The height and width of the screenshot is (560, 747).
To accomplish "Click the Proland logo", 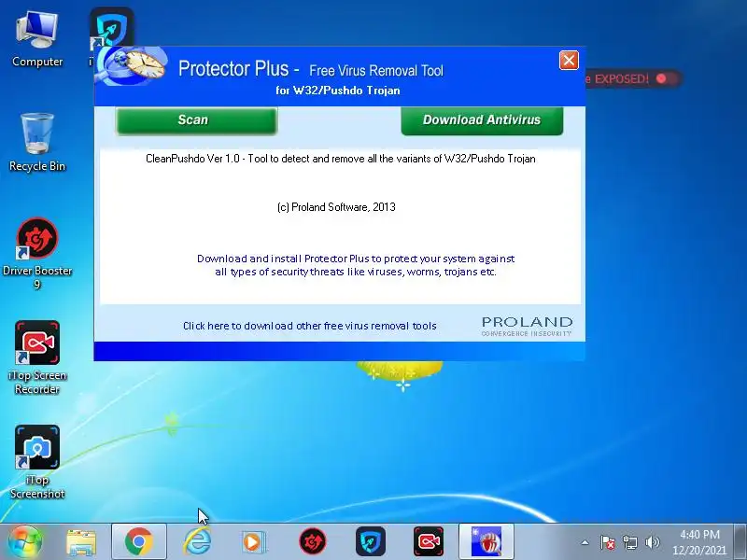I will [x=527, y=326].
